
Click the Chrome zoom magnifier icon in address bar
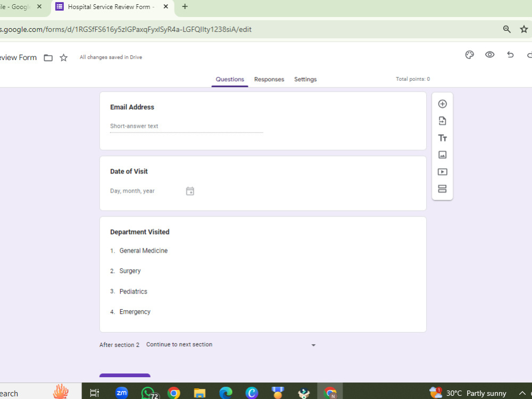[x=506, y=29]
